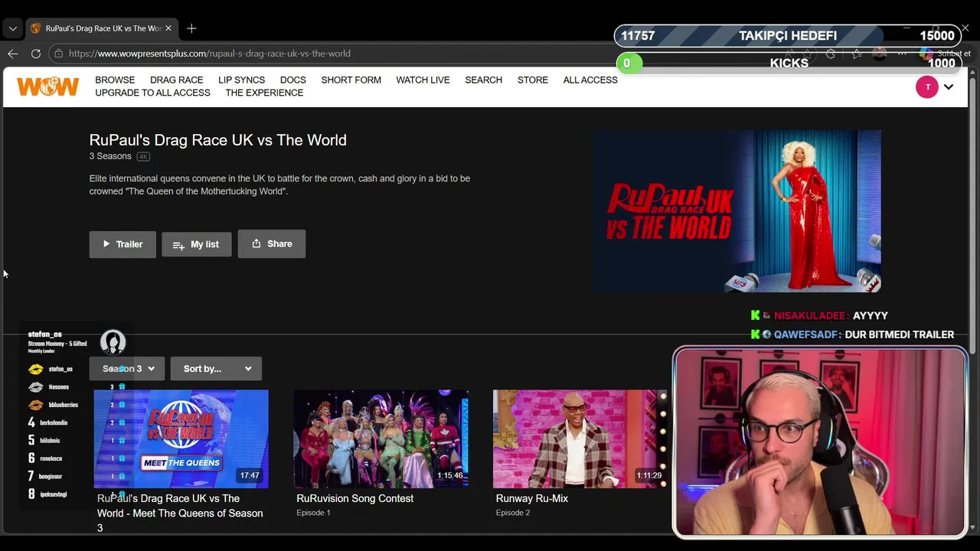Open the BROWSE menu item
980x551 pixels.
pyautogui.click(x=115, y=80)
